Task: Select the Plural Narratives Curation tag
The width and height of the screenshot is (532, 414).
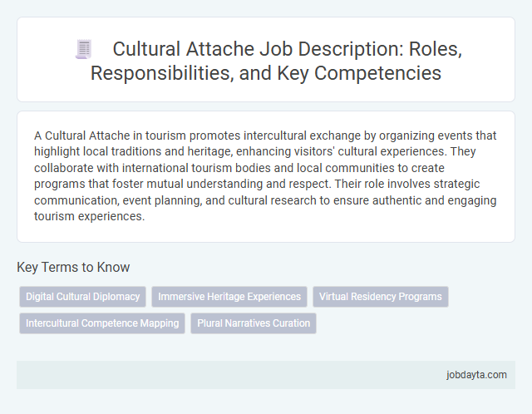Action: pos(254,323)
